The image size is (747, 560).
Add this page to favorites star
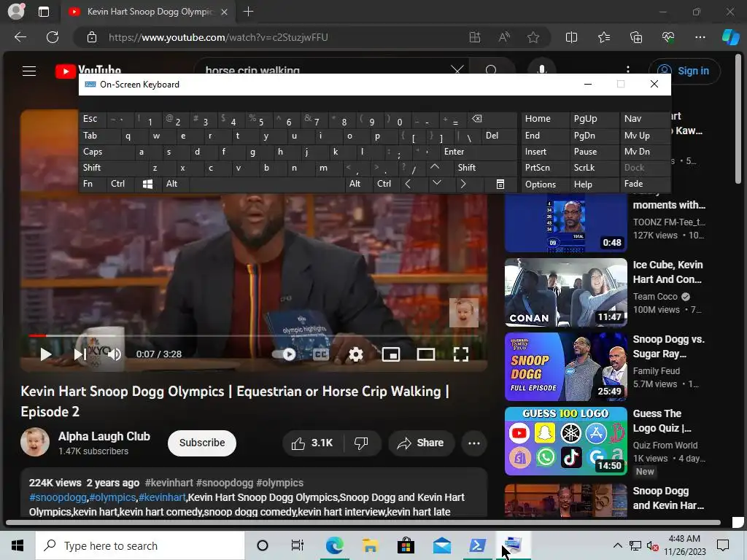coord(533,37)
